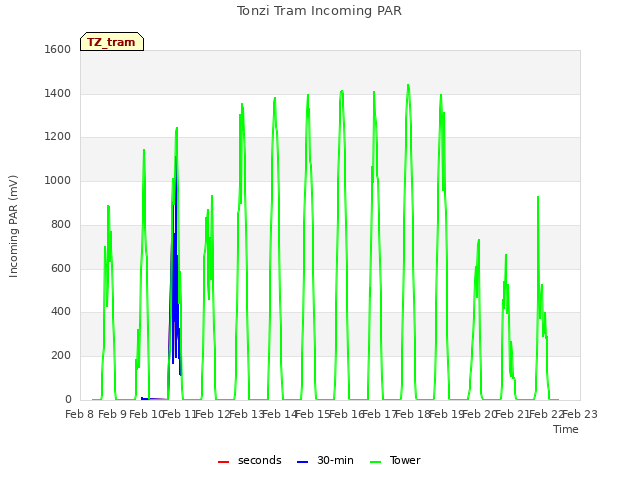Click the blue 30-min legend swatch

(x=302, y=462)
